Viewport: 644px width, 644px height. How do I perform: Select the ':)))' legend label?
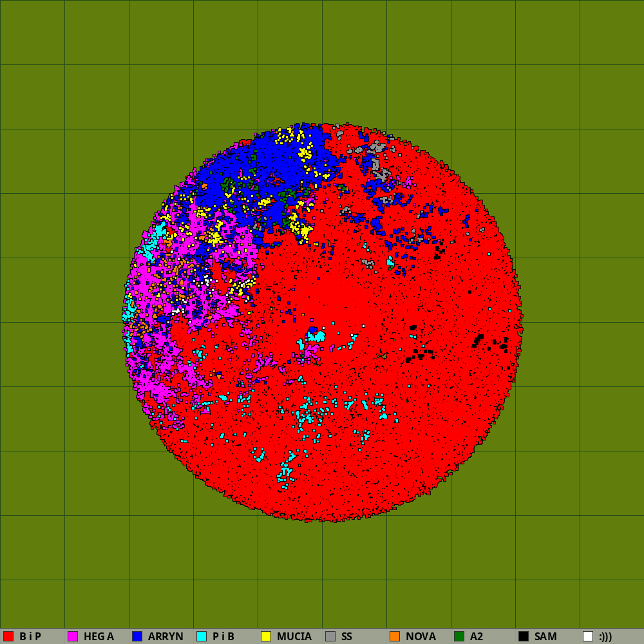point(605,636)
